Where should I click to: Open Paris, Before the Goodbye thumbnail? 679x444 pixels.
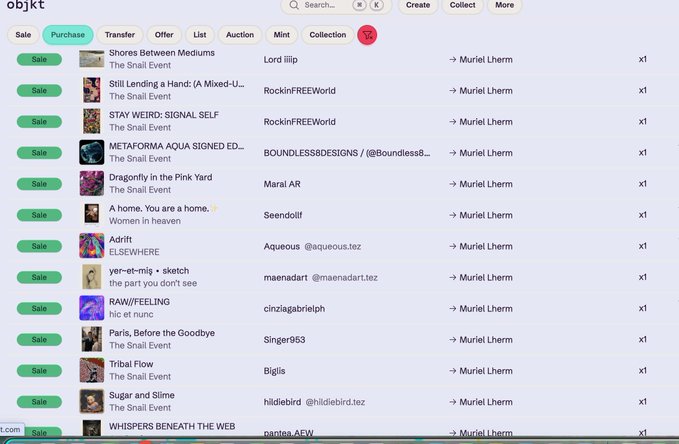coord(92,340)
